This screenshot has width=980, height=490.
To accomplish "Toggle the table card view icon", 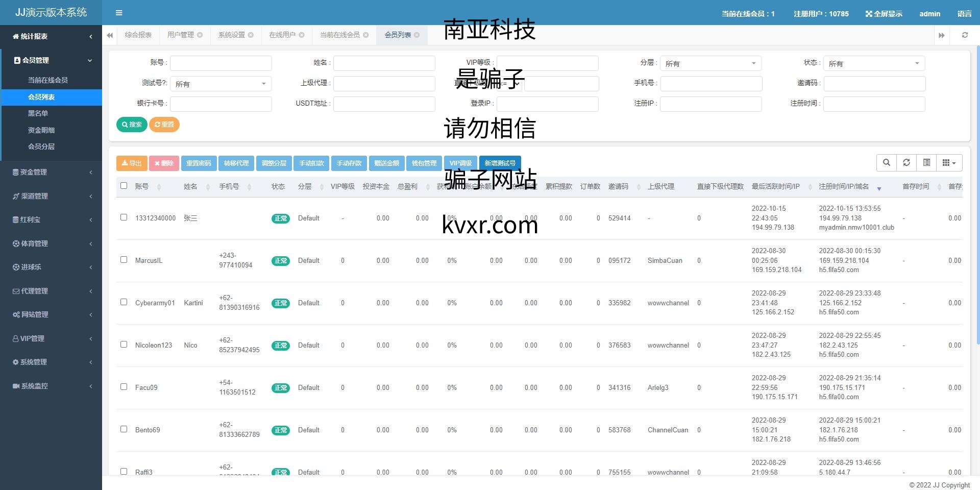I will (x=926, y=163).
